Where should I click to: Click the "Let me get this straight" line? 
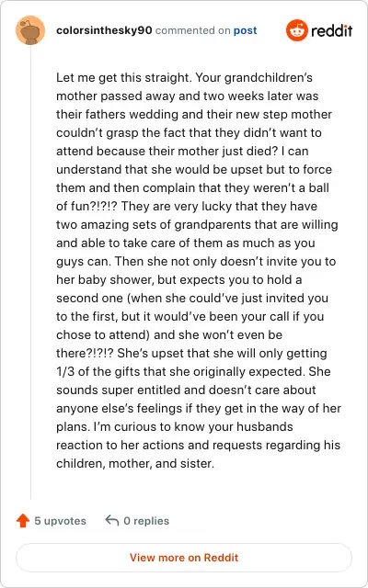184,77
